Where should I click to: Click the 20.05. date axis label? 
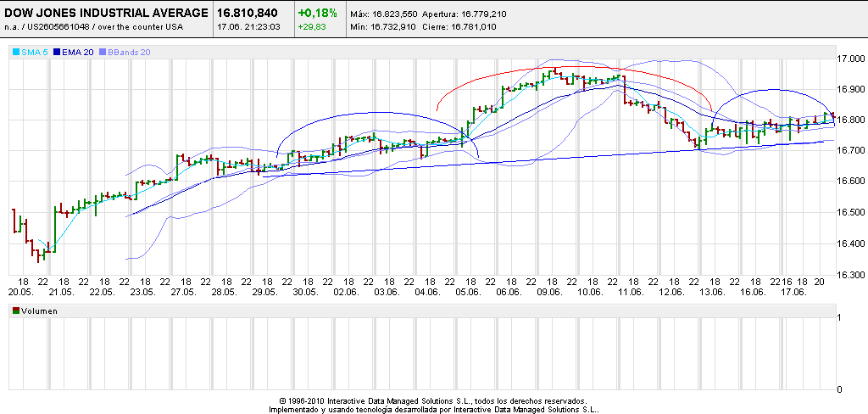click(23, 292)
